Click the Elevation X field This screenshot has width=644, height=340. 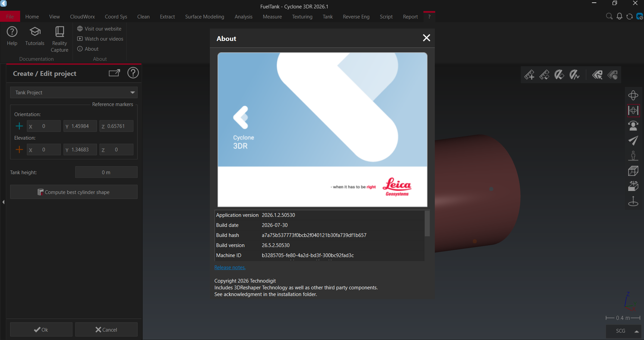(x=44, y=150)
